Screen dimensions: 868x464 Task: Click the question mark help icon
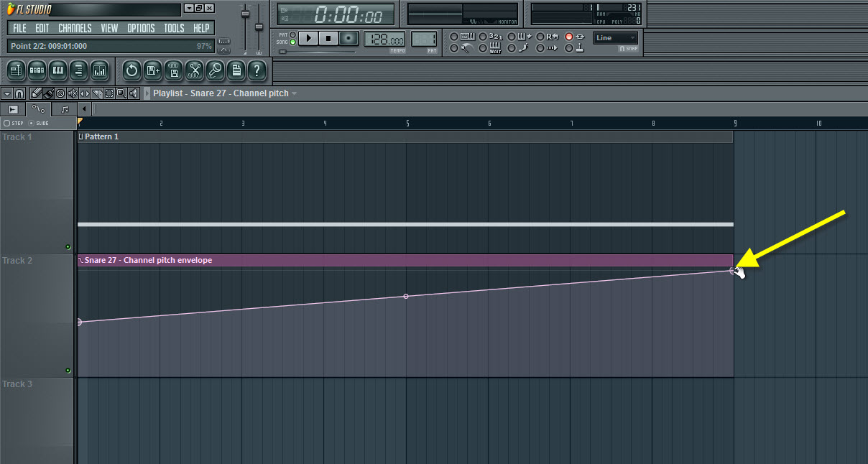257,70
